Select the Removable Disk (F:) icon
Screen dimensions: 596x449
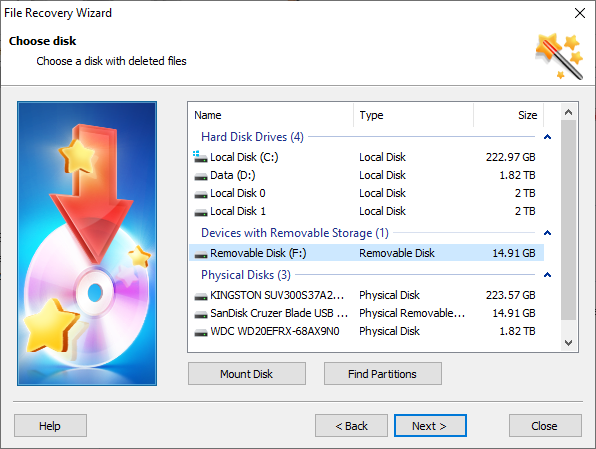coord(201,254)
